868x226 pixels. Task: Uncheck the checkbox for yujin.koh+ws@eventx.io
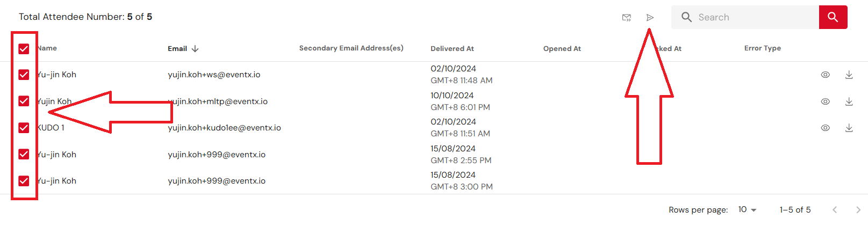tap(24, 75)
